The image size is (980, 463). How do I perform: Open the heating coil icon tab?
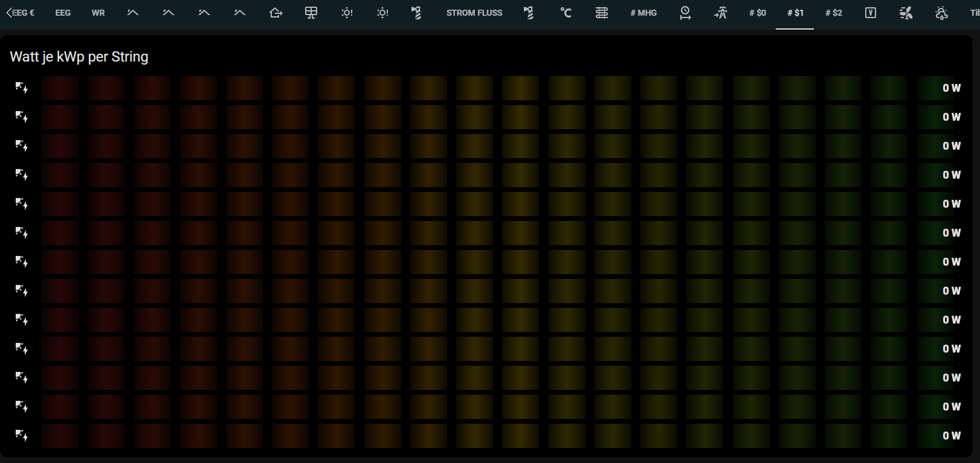(x=602, y=13)
